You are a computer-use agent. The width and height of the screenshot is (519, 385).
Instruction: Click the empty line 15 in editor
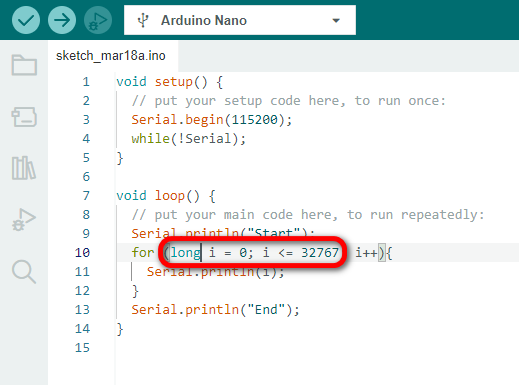point(317,348)
